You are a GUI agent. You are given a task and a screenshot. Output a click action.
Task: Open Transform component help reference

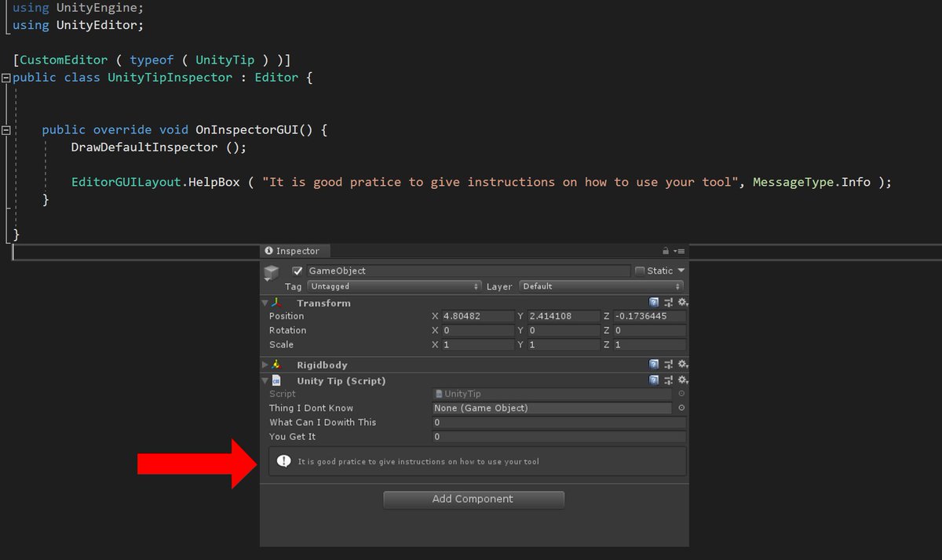point(654,302)
